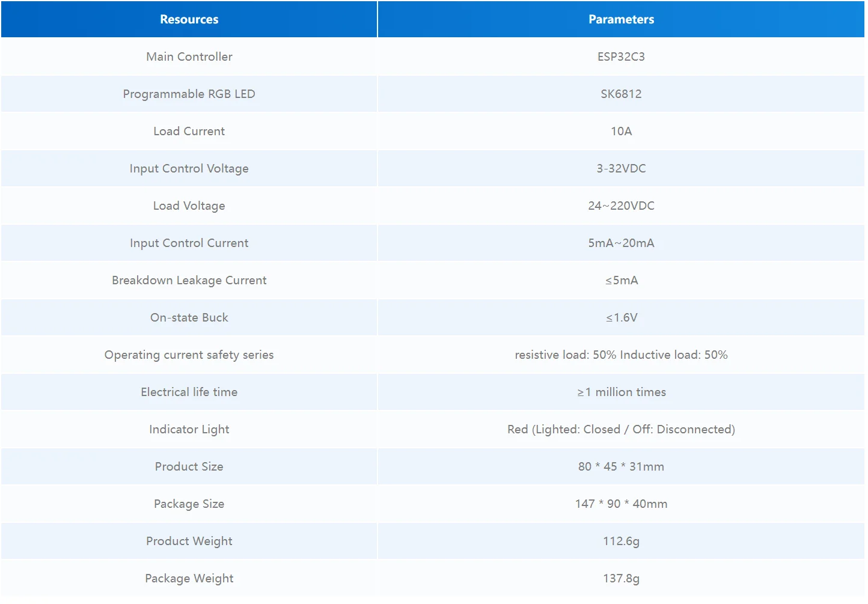Click the Breakdown Leakage Current label
This screenshot has width=868, height=604.
[x=189, y=280]
